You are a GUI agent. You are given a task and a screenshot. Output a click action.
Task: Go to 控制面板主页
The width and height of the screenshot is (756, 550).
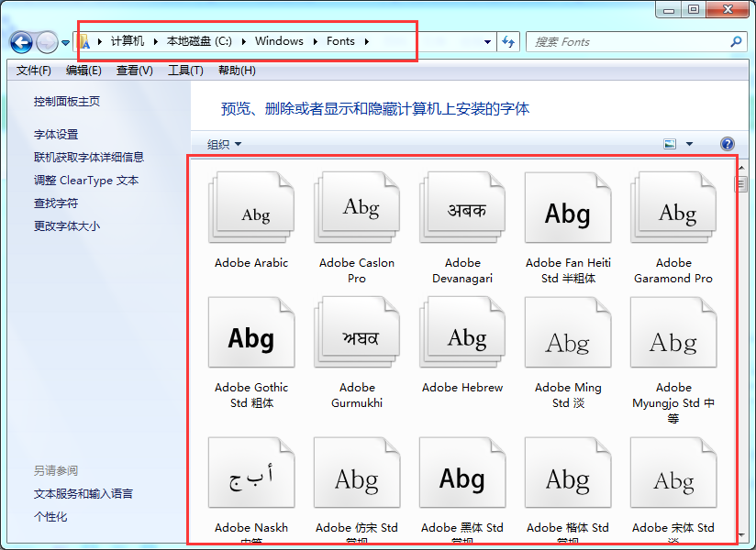(x=67, y=102)
